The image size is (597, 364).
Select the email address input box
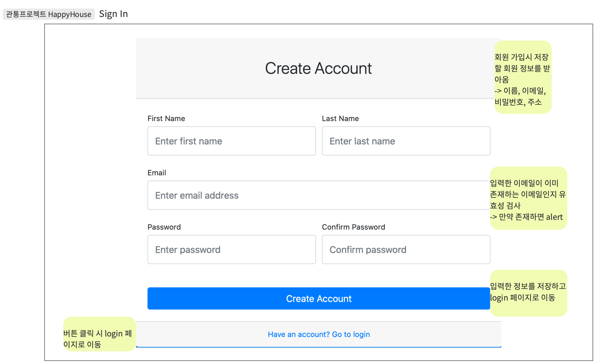(318, 195)
